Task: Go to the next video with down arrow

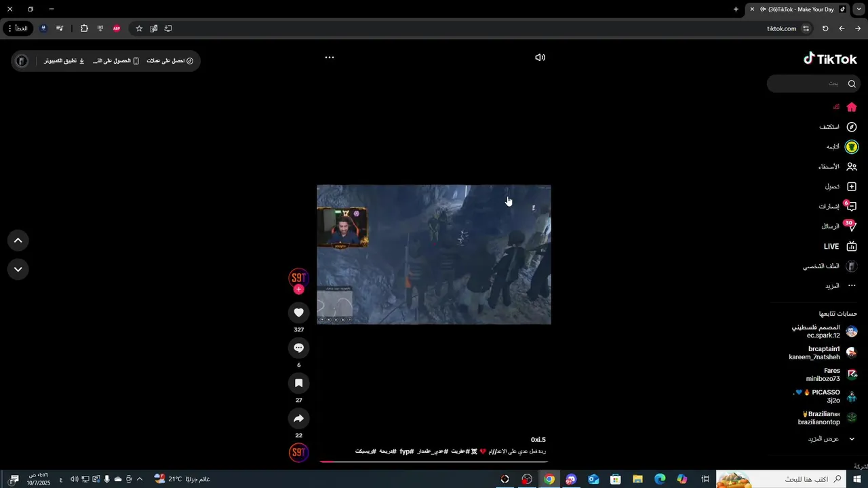Action: [x=18, y=269]
